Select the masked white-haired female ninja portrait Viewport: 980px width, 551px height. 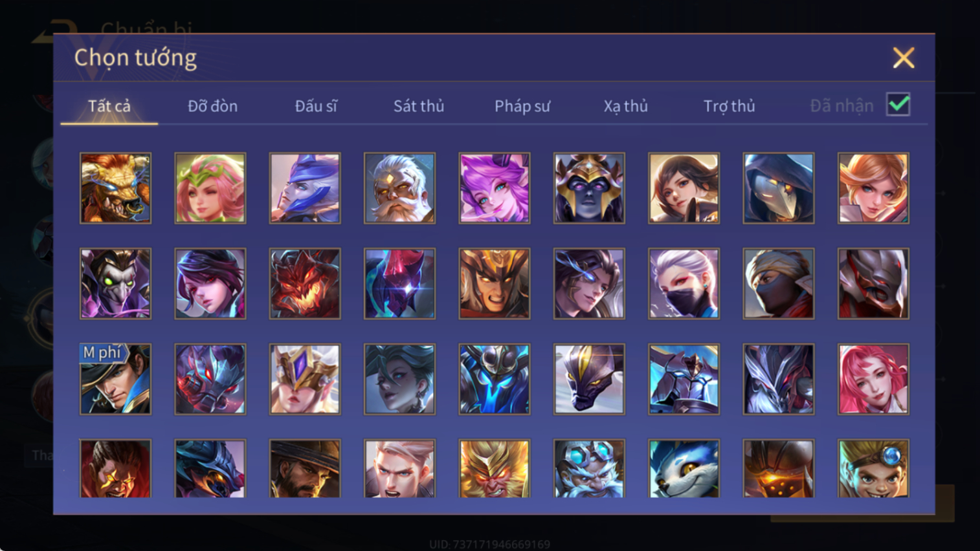pyautogui.click(x=684, y=283)
